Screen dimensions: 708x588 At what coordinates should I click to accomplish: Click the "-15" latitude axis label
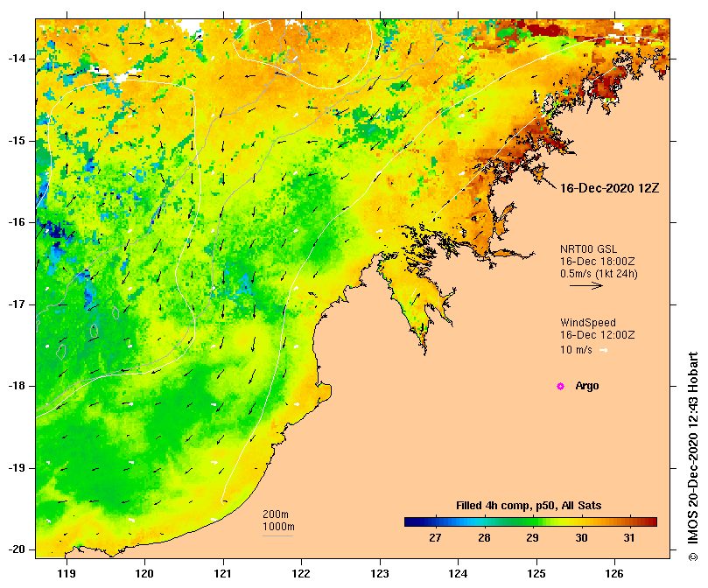pos(17,141)
